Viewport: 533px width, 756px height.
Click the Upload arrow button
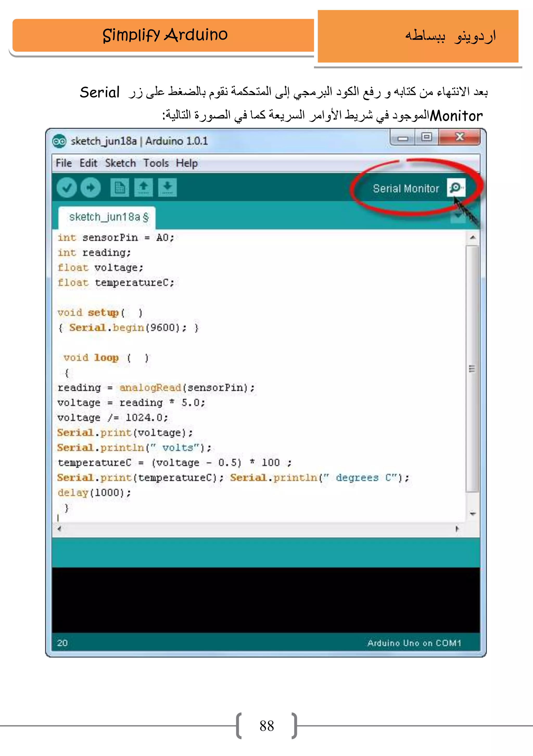click(x=91, y=188)
